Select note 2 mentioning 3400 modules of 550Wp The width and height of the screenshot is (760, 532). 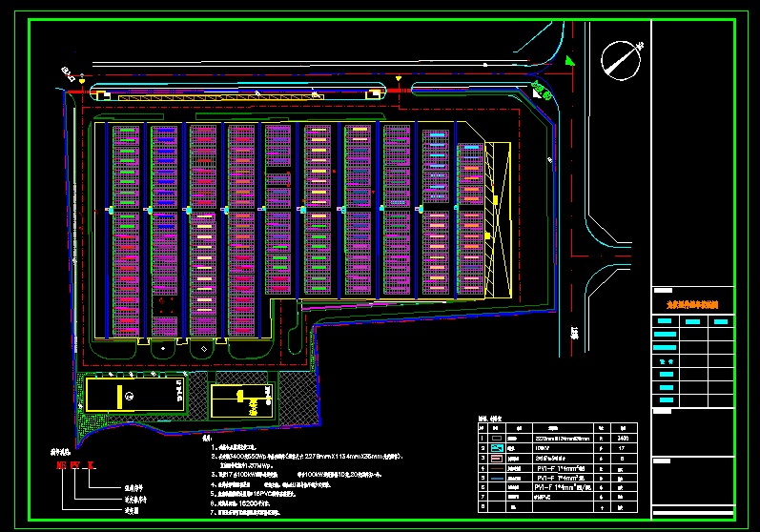(x=306, y=457)
